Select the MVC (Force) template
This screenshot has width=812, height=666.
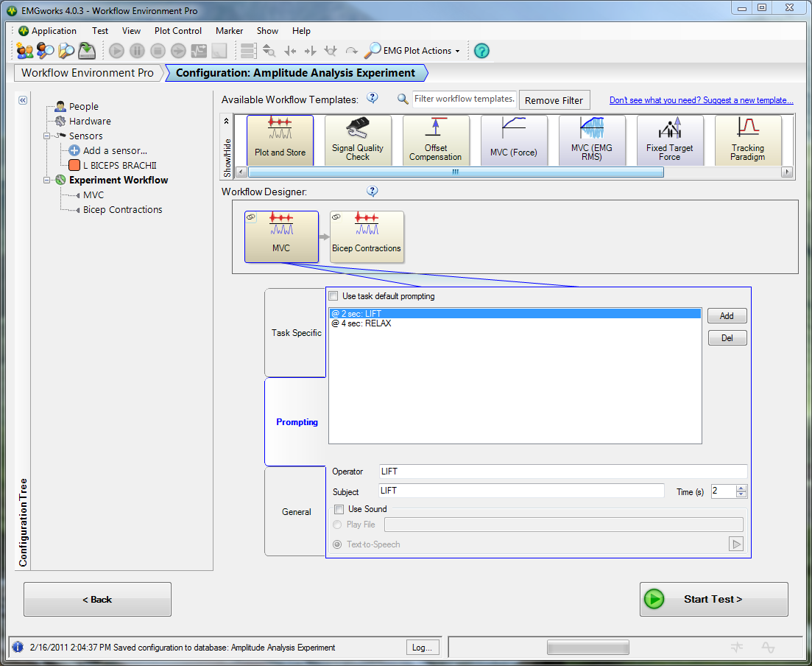[514, 140]
